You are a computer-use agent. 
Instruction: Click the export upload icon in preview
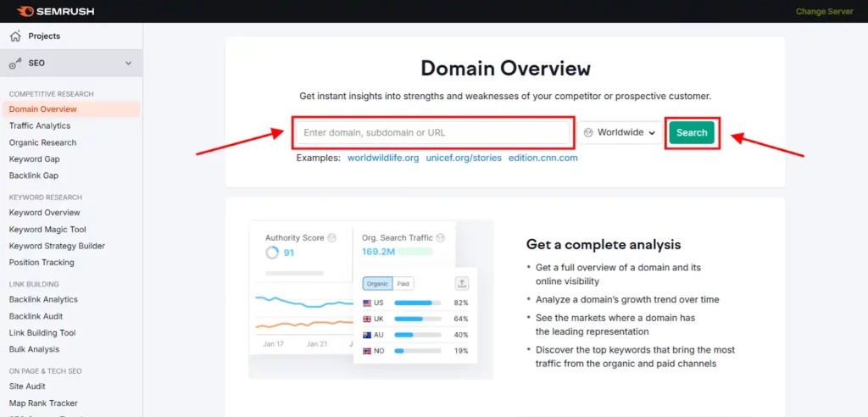click(x=462, y=284)
